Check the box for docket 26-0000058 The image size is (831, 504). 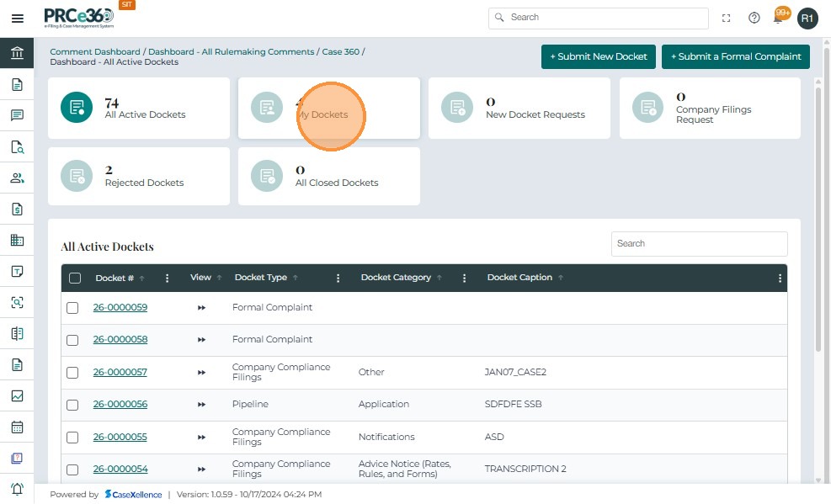coord(72,340)
